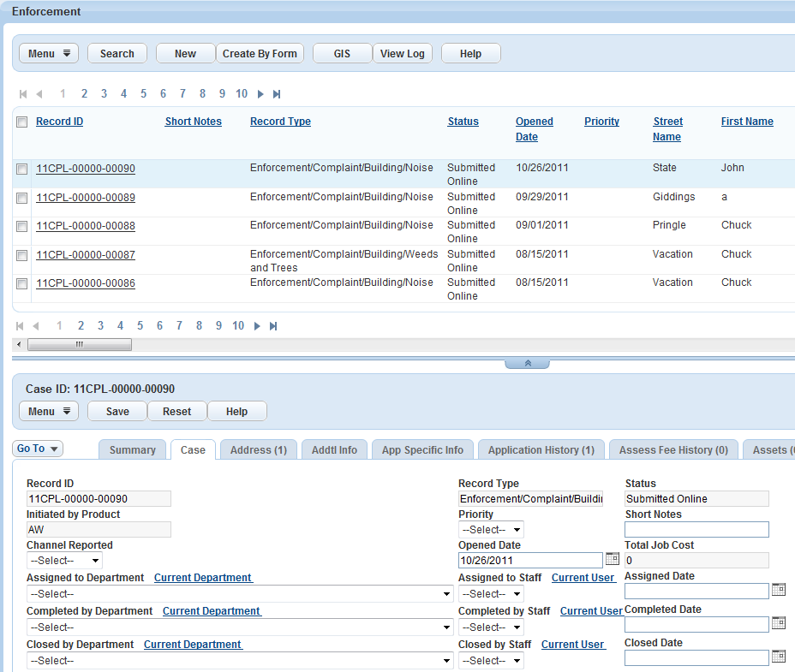Click the Create By Form button
Screen dimensions: 795x672
tap(260, 54)
